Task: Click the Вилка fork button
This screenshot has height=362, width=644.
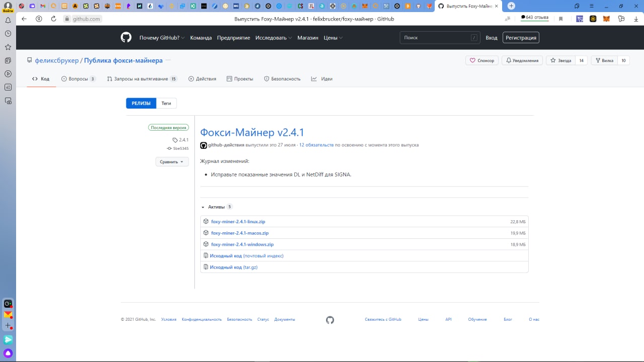Action: 604,60
